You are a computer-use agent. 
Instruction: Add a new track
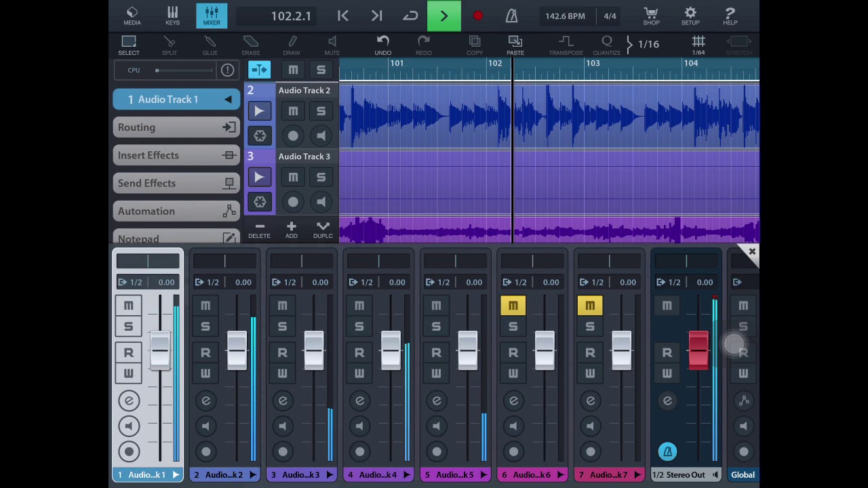pos(291,230)
